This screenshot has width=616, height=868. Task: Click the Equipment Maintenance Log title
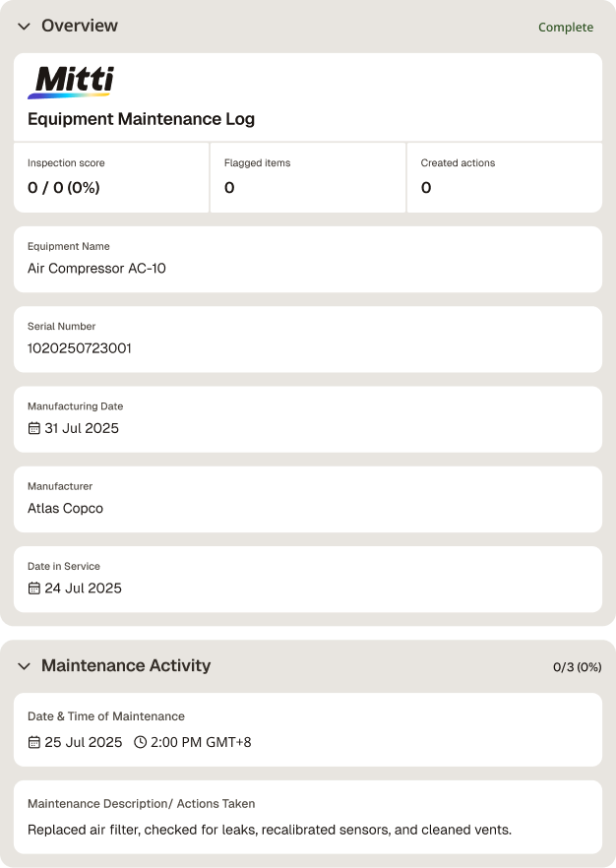pos(141,119)
